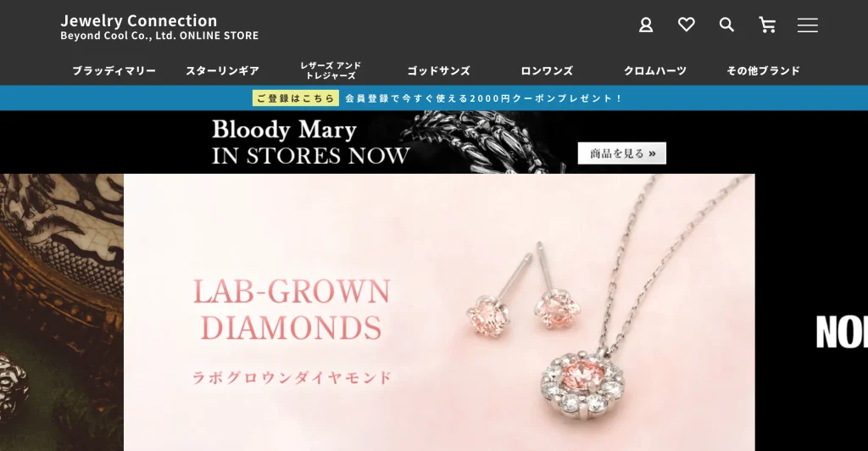The image size is (868, 451).
Task: Go to Jewelry Connection home logo
Action: coord(159,27)
